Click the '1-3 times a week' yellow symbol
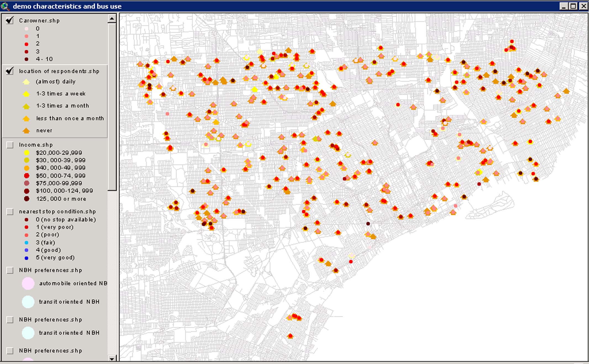Viewport: 589px width, 364px height. [x=26, y=94]
